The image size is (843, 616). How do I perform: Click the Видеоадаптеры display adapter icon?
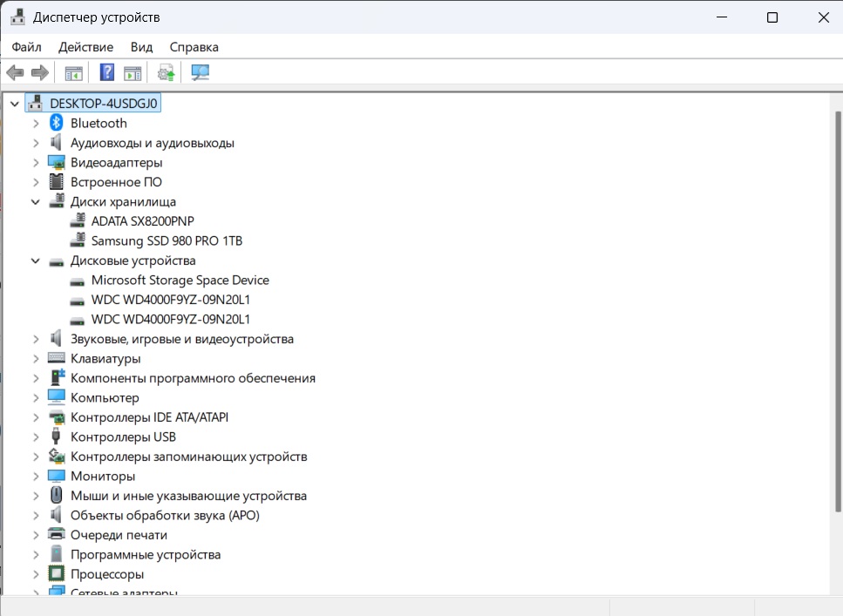[57, 162]
